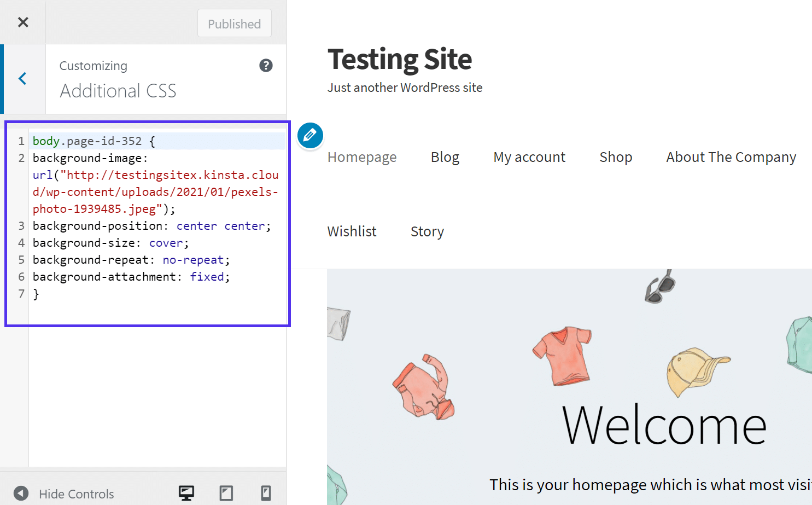
Task: Close the Customizer panel
Action: pyautogui.click(x=22, y=22)
